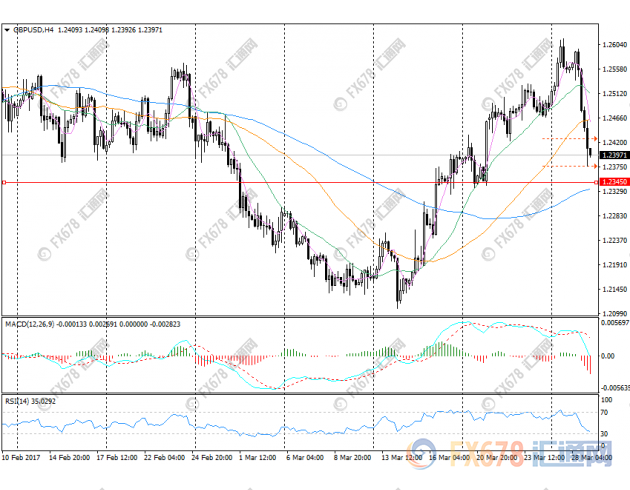Click the 1.26040 price axis label
Viewport: 630px width, 490px height.
615,45
